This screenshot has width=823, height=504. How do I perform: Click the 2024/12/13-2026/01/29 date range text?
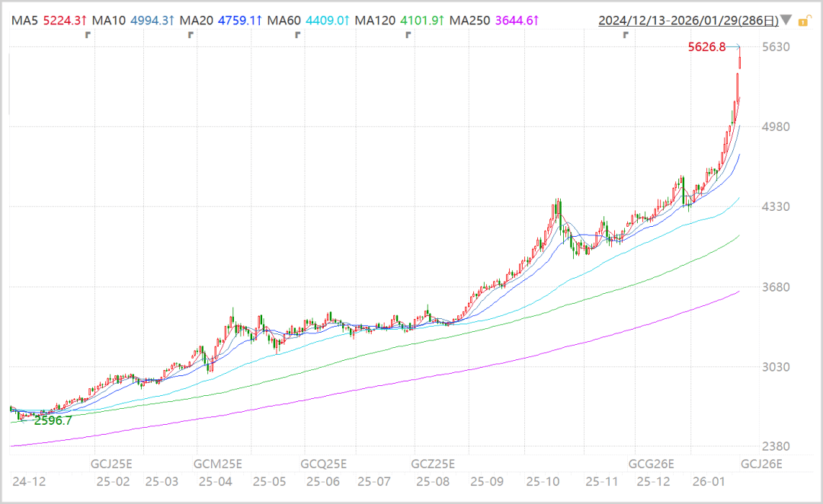click(x=688, y=21)
